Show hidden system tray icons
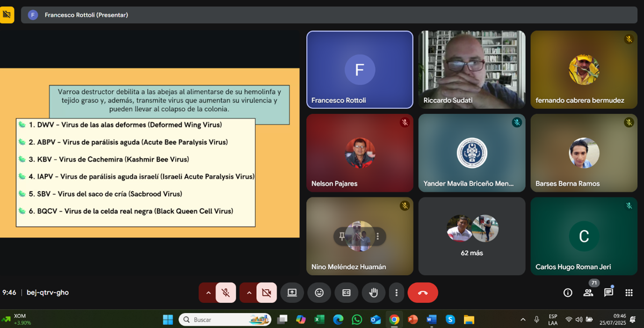644x328 pixels. pyautogui.click(x=523, y=320)
